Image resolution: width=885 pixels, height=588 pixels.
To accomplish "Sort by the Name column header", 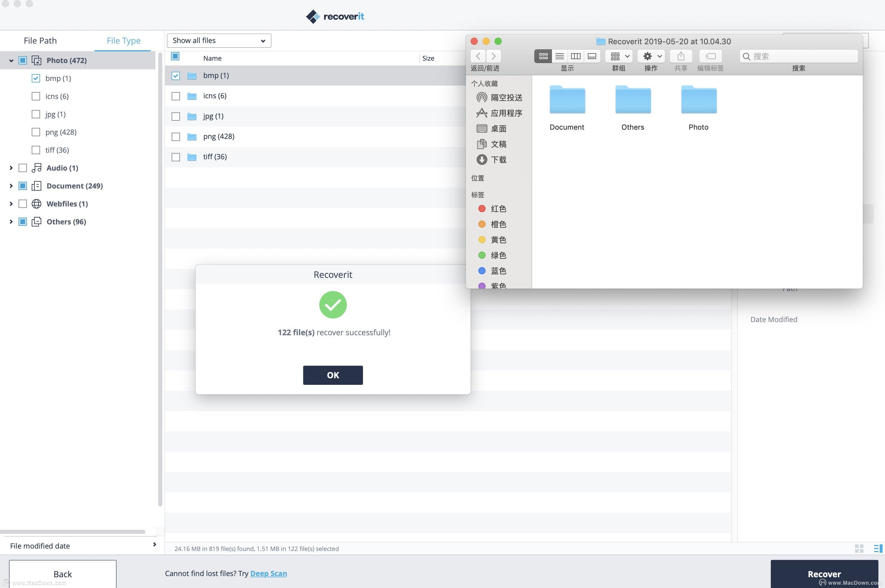I will [212, 58].
